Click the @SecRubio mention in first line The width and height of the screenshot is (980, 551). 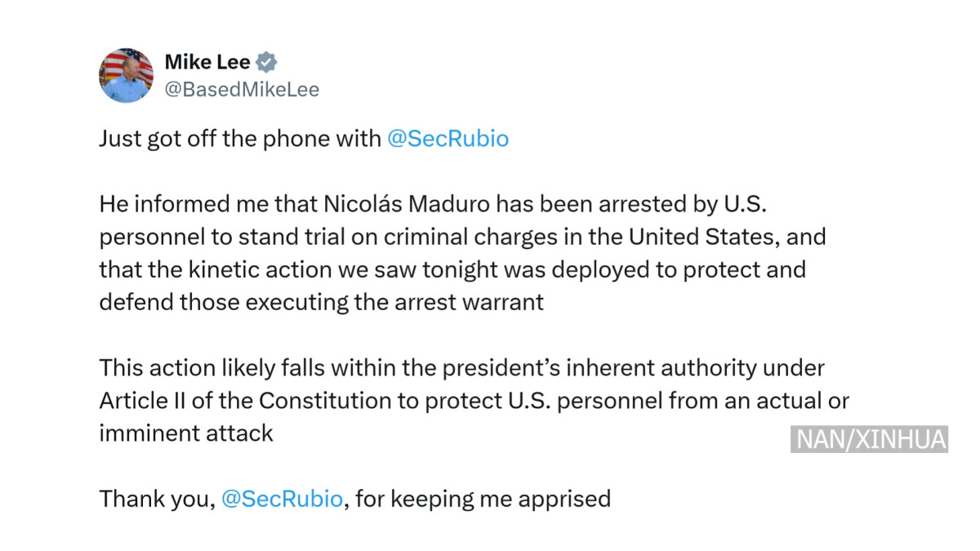pyautogui.click(x=448, y=139)
